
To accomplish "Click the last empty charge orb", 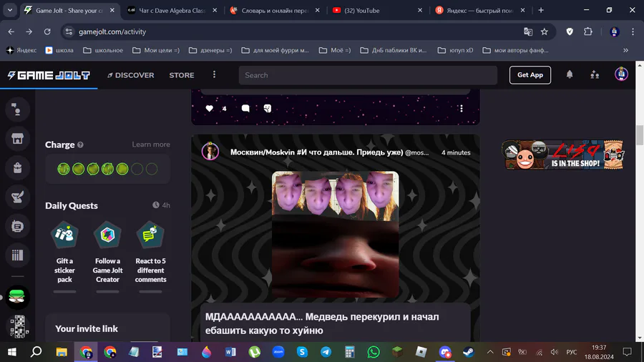I will pyautogui.click(x=152, y=169).
